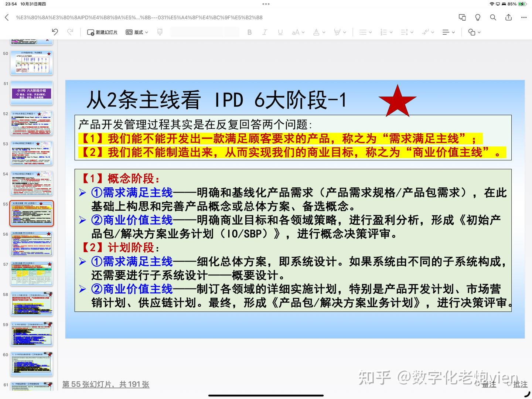Select slide 56 thumbnail in the sidebar

31,243
